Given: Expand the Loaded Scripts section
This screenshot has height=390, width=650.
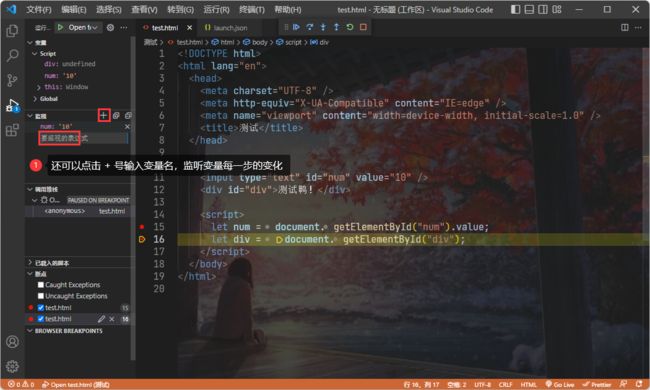Looking at the screenshot, I should tap(30, 263).
